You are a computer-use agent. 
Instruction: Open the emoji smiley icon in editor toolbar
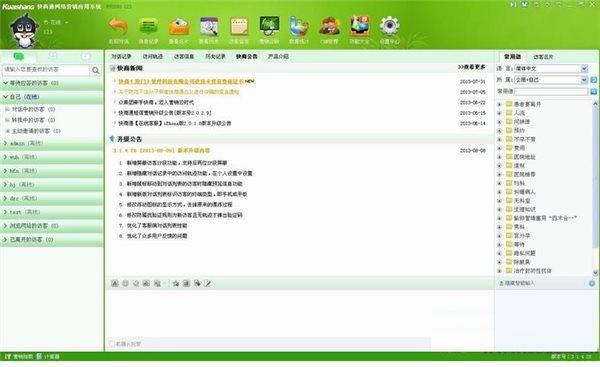pos(125,284)
